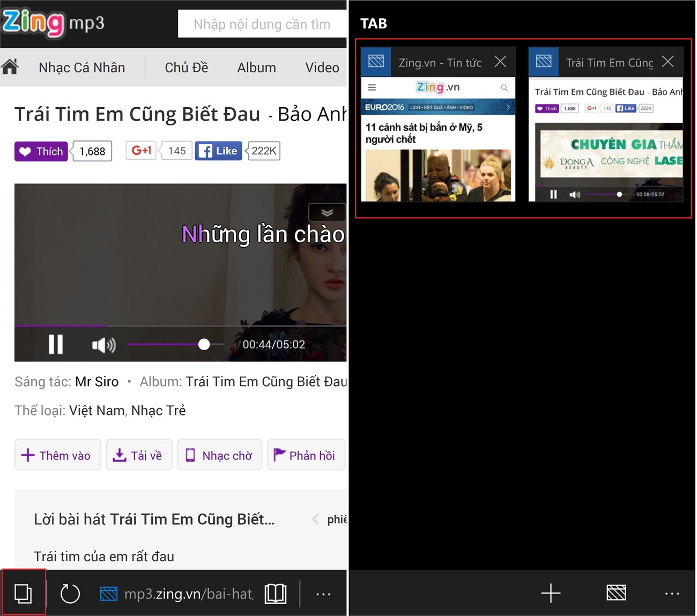Pause the song playback

point(56,344)
